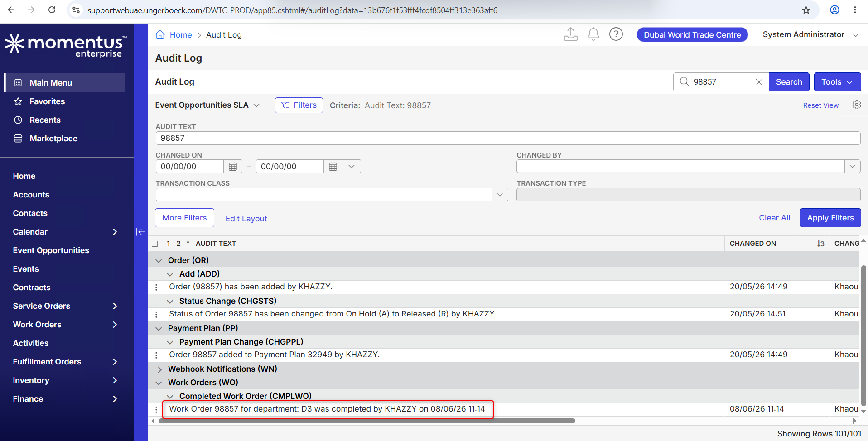The width and height of the screenshot is (868, 441).
Task: Expand the Service Orders submenu
Action: tap(115, 306)
